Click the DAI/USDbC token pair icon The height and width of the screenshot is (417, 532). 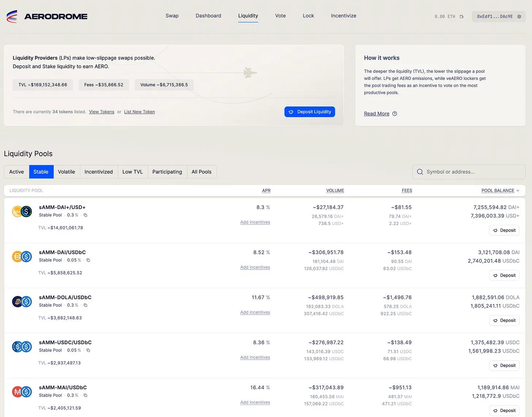(x=22, y=256)
